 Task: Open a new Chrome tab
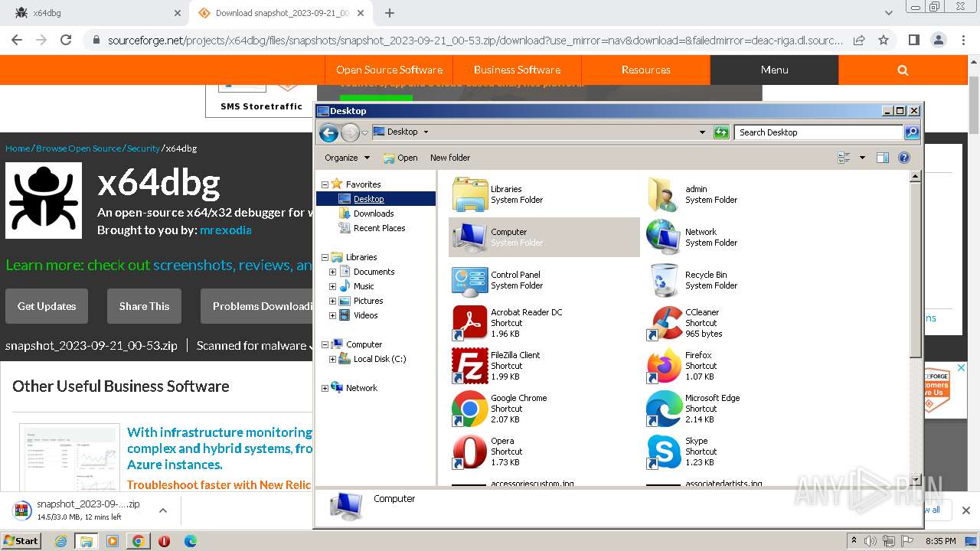point(390,13)
